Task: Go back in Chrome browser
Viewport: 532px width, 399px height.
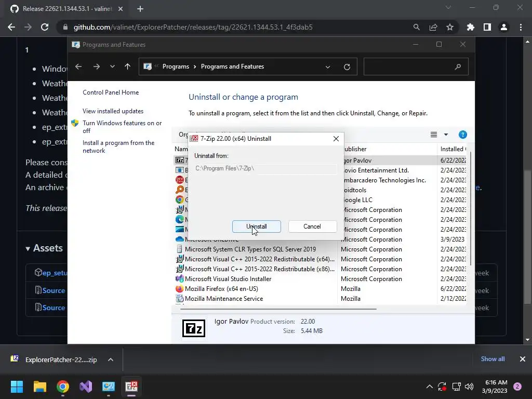Action: pyautogui.click(x=11, y=27)
